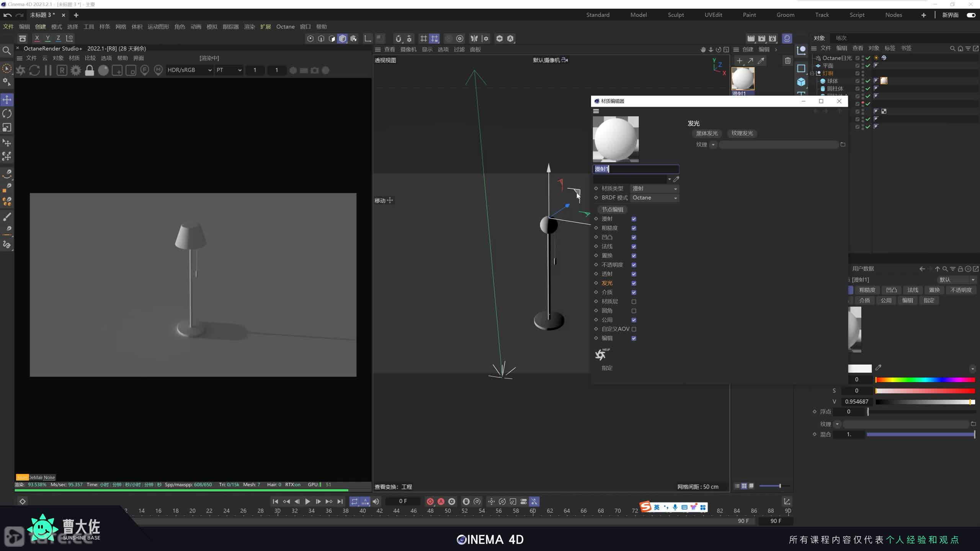Click the Octane lock resolution icon
The width and height of the screenshot is (980, 551).
pos(90,70)
